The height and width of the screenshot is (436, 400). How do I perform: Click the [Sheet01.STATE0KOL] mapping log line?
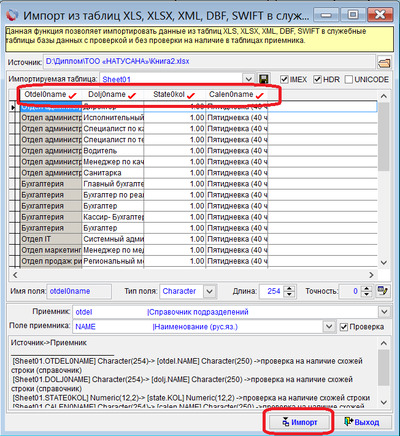click(191, 398)
